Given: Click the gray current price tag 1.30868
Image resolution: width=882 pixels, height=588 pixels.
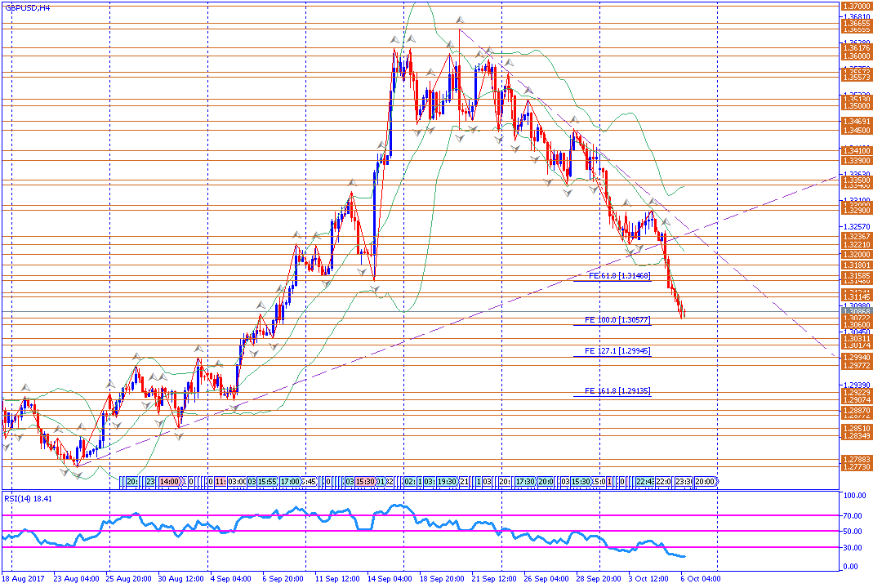Looking at the screenshot, I should coord(855,311).
